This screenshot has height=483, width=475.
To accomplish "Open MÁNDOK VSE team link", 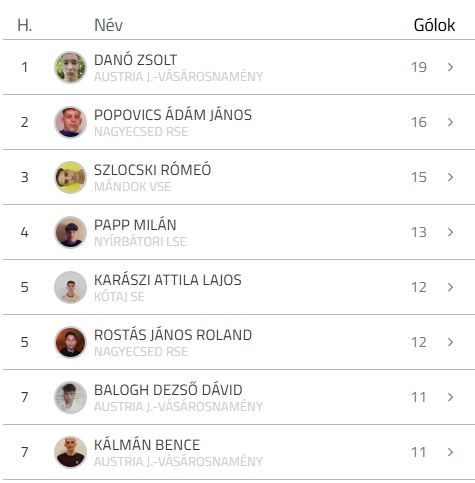I will point(133,187).
